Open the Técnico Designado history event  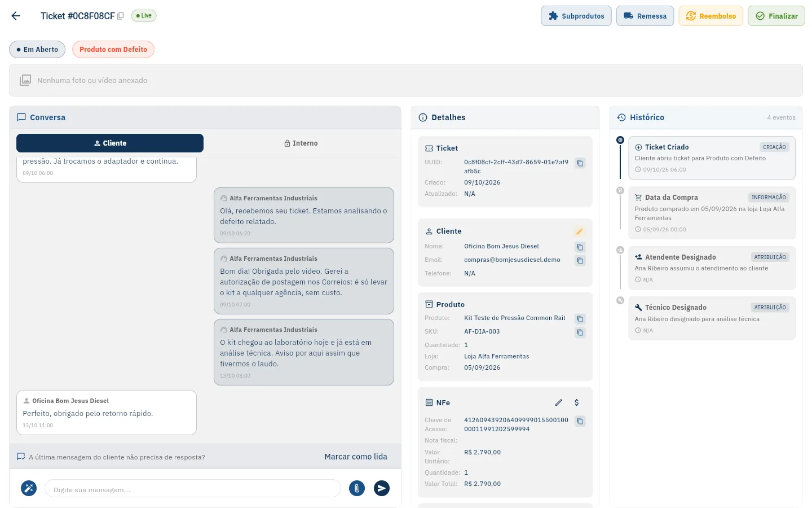tap(712, 318)
